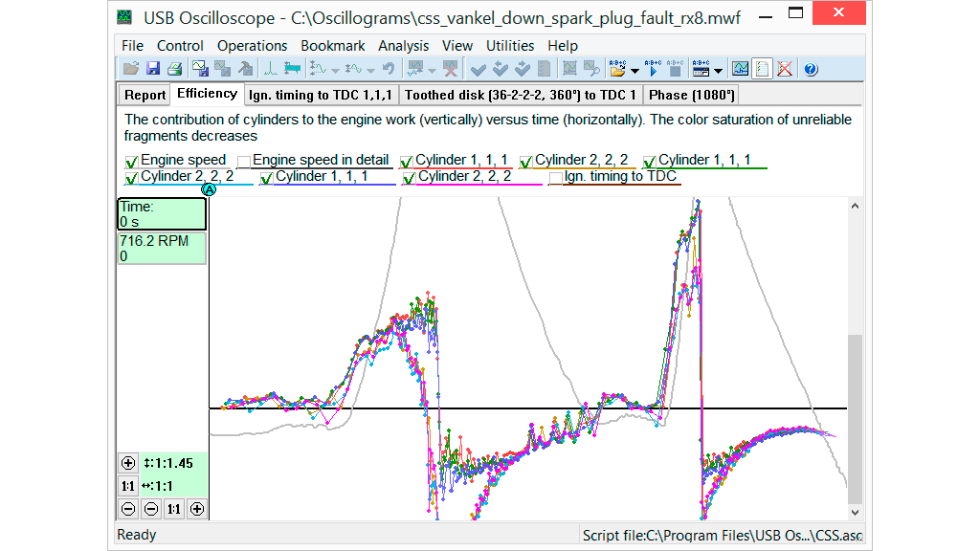The image size is (980, 551).
Task: Click the Print icon in the toolbar
Action: tap(174, 69)
